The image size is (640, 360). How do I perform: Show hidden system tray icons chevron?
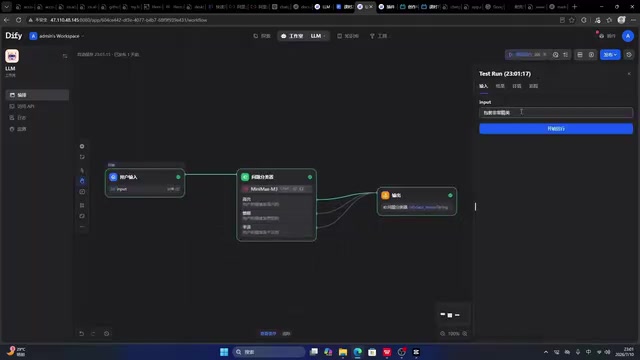pyautogui.click(x=546, y=352)
